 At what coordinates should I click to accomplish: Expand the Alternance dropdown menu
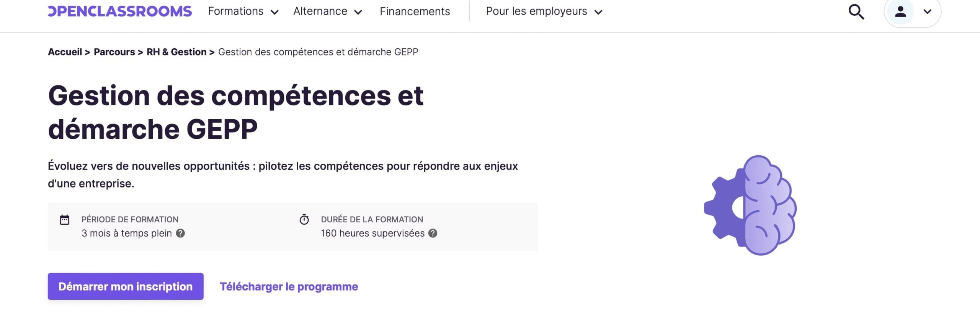[328, 12]
